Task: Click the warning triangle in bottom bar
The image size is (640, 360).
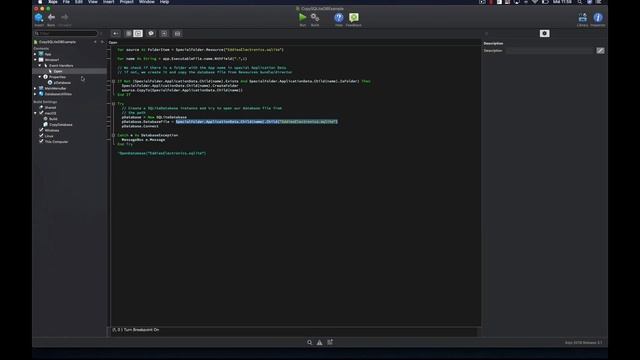Action: click(x=320, y=342)
